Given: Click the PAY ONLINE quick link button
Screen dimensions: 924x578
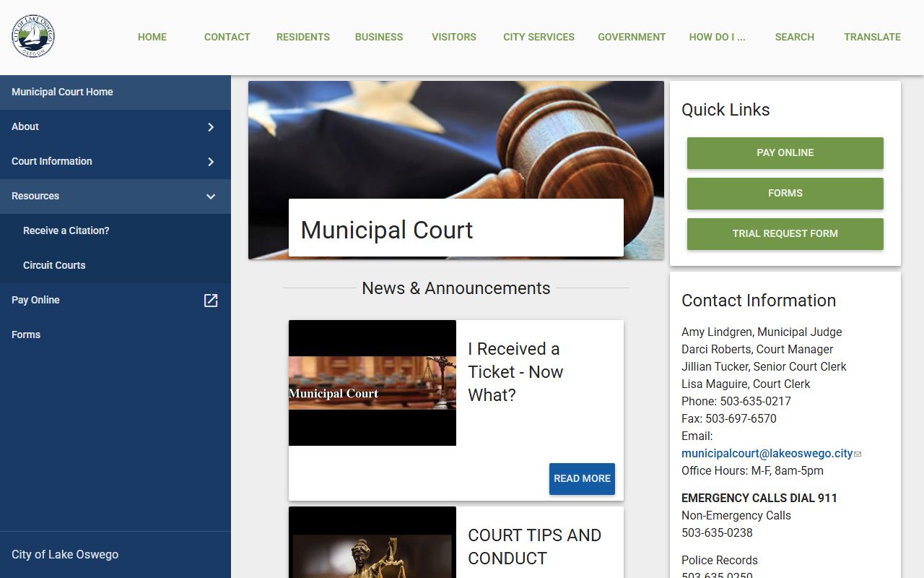Looking at the screenshot, I should point(785,153).
